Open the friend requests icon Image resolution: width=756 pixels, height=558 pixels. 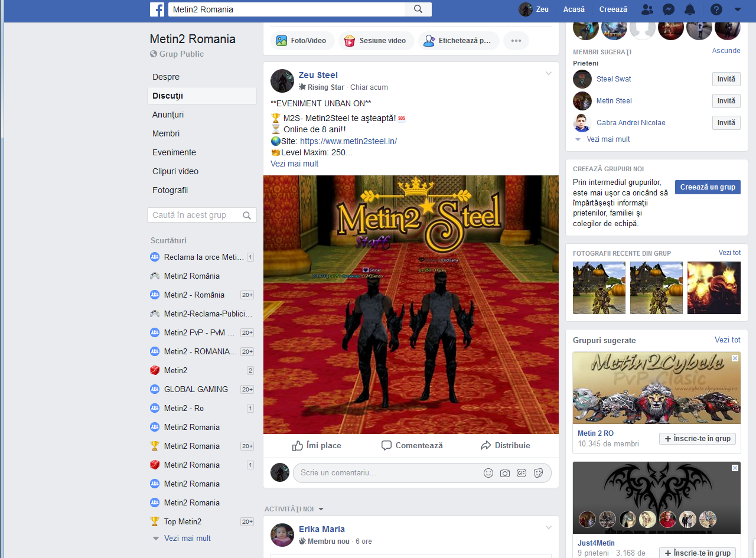pyautogui.click(x=647, y=9)
